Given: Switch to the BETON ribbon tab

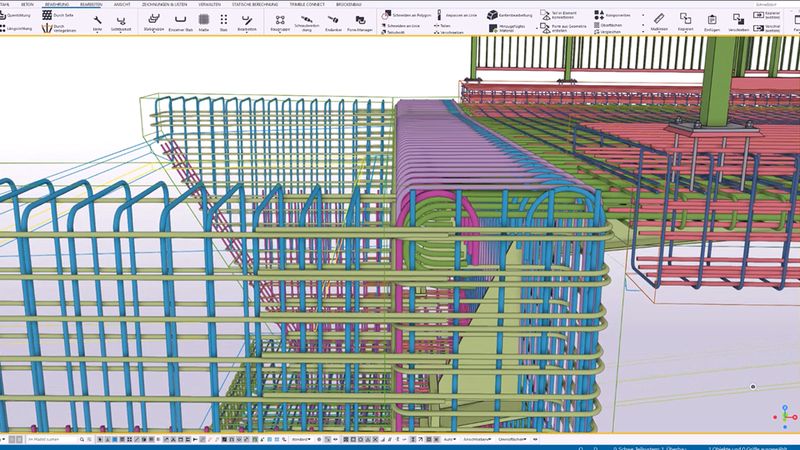Looking at the screenshot, I should (27, 4).
